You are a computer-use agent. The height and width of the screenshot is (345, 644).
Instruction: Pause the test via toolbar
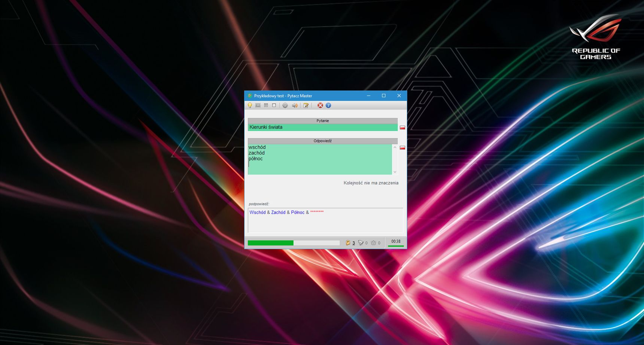pyautogui.click(x=266, y=106)
